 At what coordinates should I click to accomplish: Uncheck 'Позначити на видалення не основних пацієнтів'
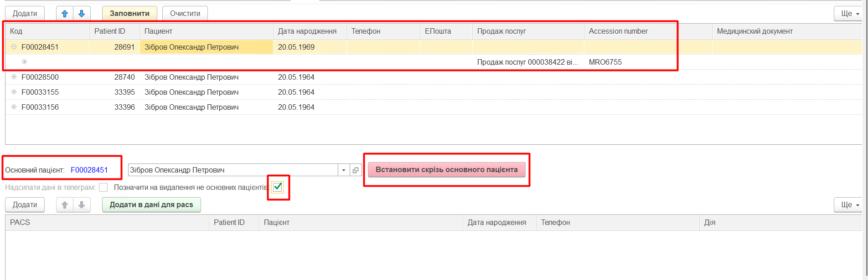coord(277,187)
